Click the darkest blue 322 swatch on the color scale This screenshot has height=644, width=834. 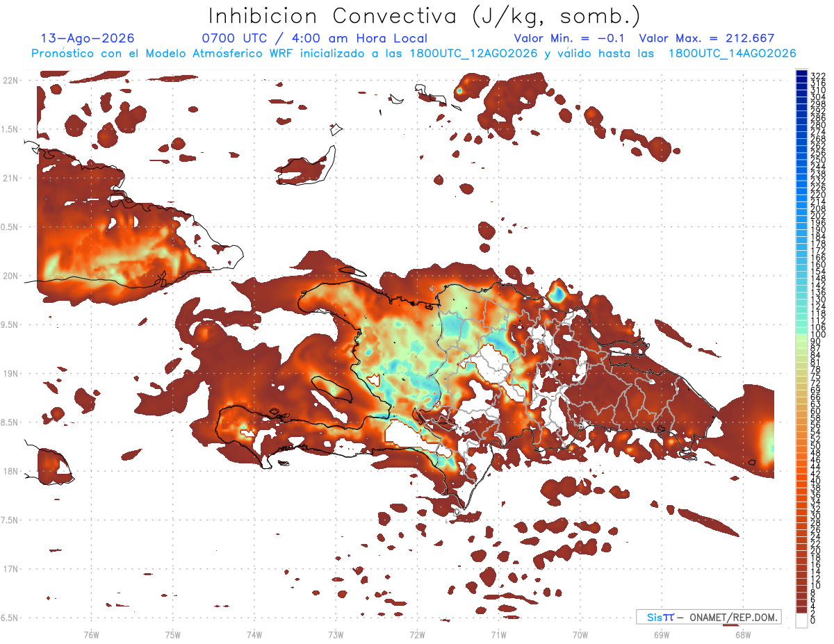(x=802, y=74)
